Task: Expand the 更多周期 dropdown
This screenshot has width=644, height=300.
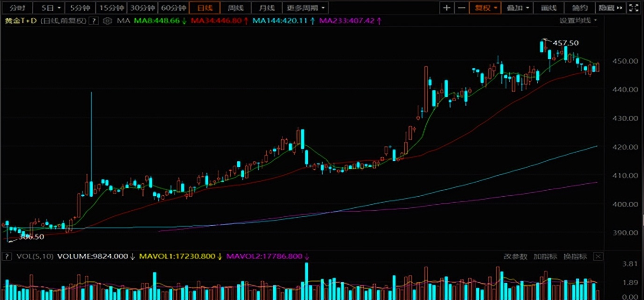Action: (306, 8)
